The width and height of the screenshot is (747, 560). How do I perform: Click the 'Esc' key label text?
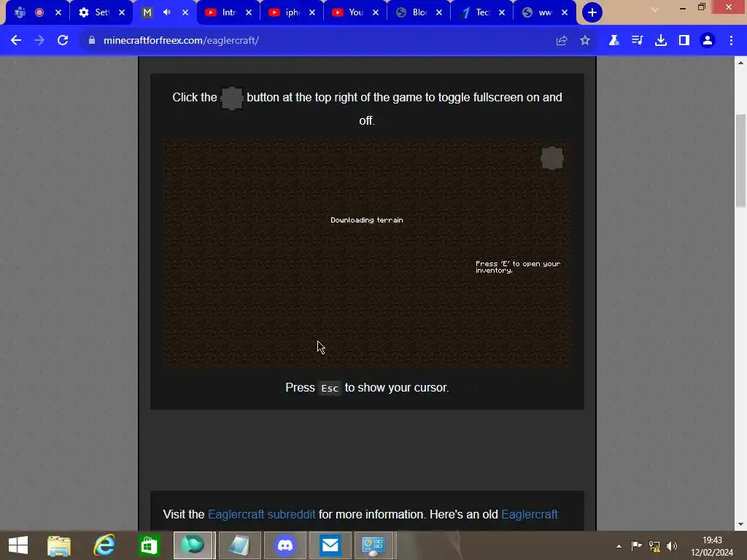330,388
